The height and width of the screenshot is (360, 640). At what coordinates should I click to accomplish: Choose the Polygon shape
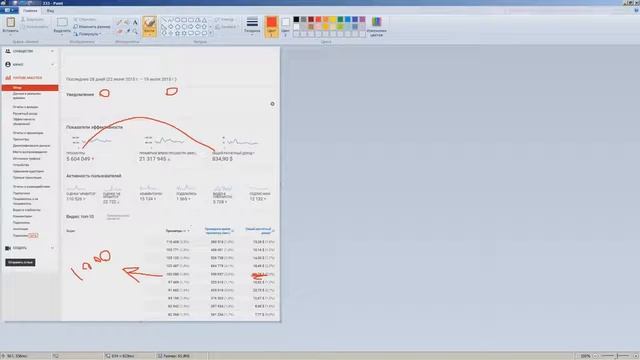[198, 20]
